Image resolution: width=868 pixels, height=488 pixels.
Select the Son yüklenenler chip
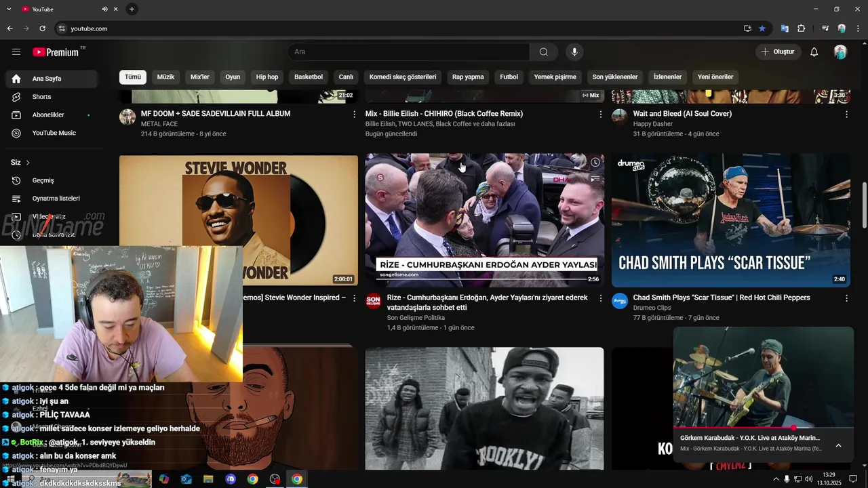(x=615, y=77)
